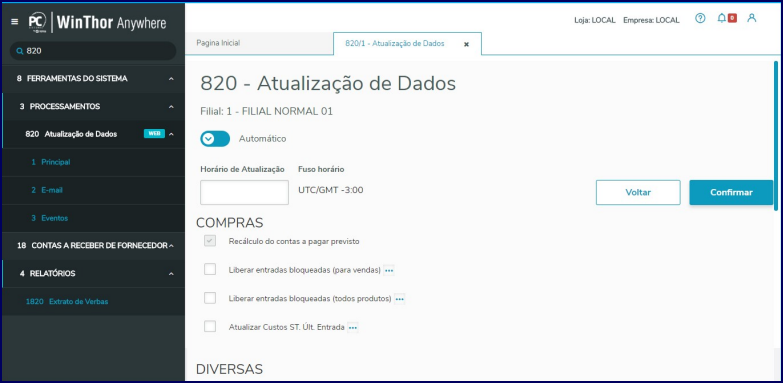Click the Filial: 1 - FILIAL NORMAL 01 text
The height and width of the screenshot is (383, 783).
pyautogui.click(x=267, y=111)
